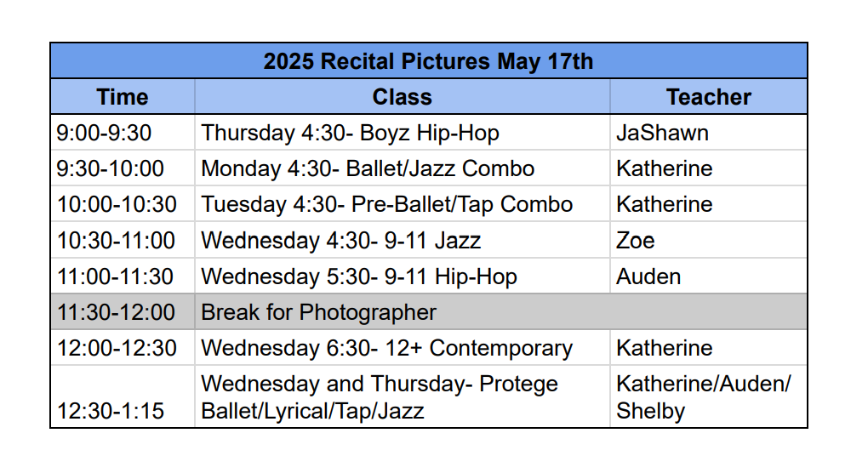Select the Break for Photographer row
The width and height of the screenshot is (868, 473).
point(318,312)
